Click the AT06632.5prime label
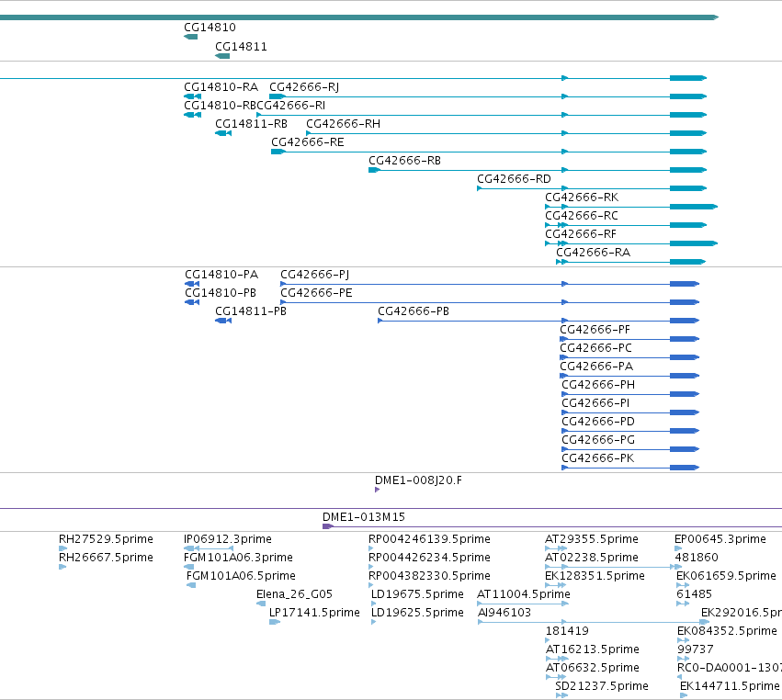 593,669
